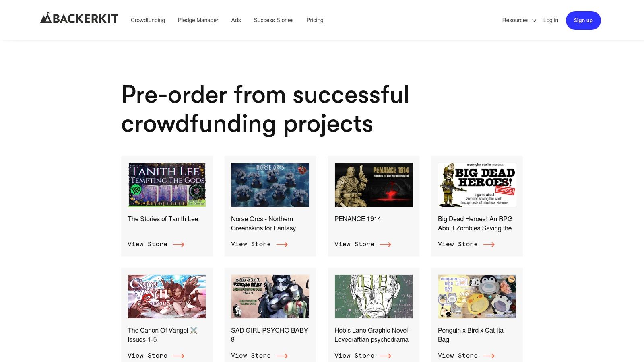Select the Big Dead Heroes cover image
This screenshot has width=644, height=362.
477,185
